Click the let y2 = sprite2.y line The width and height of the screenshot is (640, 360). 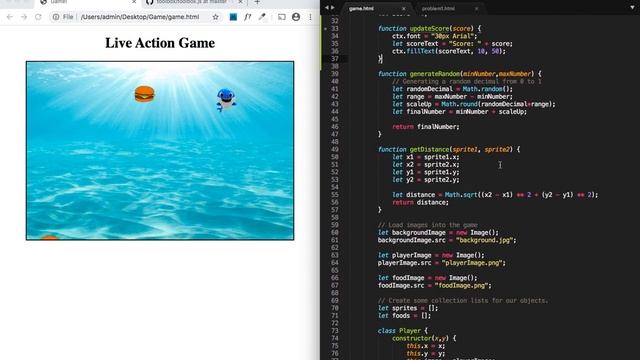click(x=426, y=180)
